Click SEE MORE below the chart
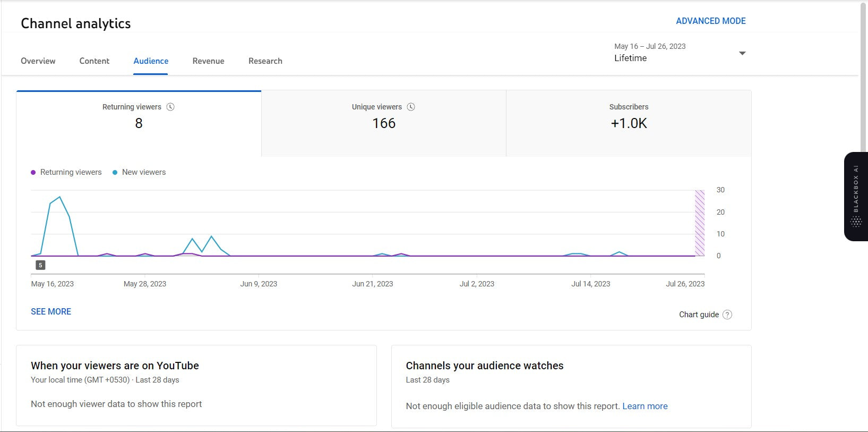The width and height of the screenshot is (868, 432). 51,312
